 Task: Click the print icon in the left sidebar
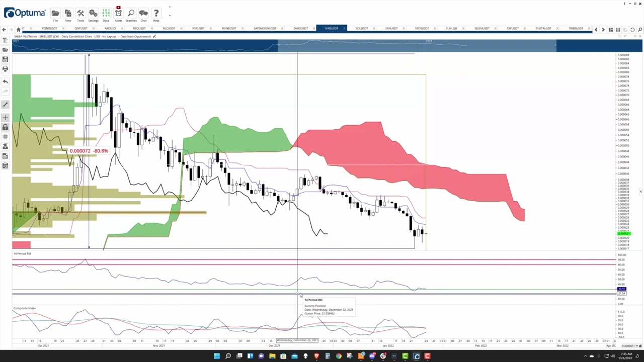(5, 69)
